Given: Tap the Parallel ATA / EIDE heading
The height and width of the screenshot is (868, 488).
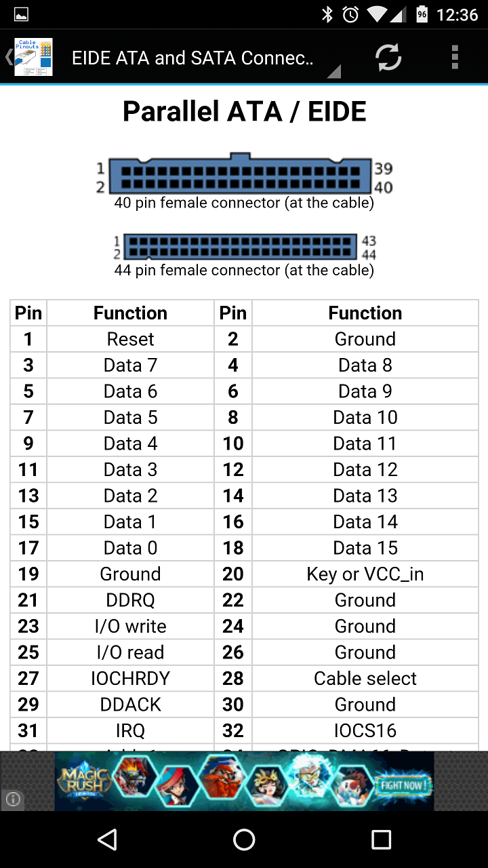Looking at the screenshot, I should click(x=244, y=111).
